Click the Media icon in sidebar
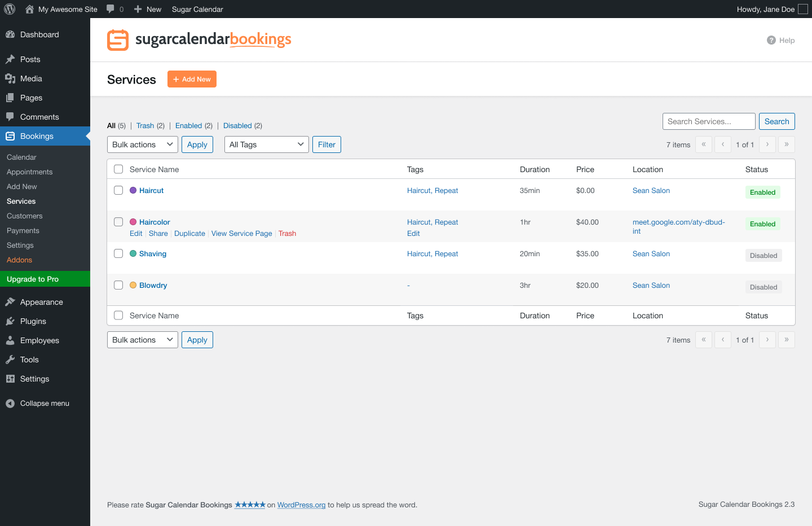 point(10,78)
